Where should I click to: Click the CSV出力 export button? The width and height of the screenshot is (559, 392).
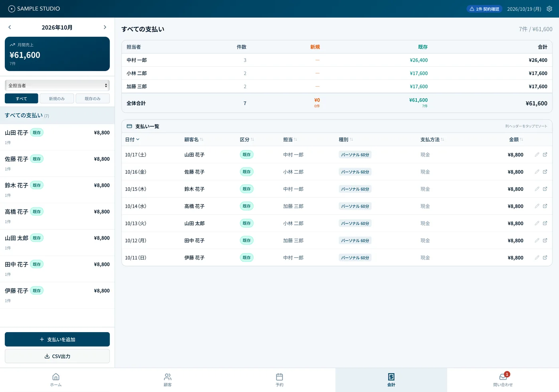tap(57, 356)
